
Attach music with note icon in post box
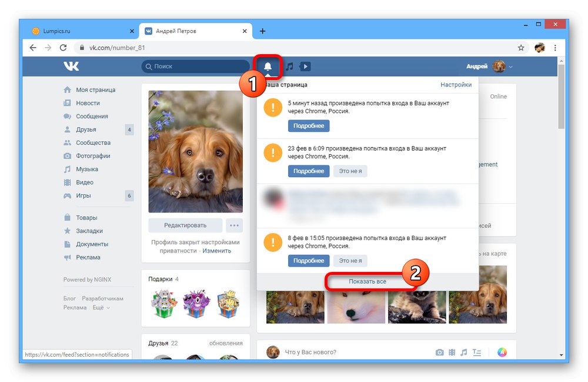[x=464, y=353]
